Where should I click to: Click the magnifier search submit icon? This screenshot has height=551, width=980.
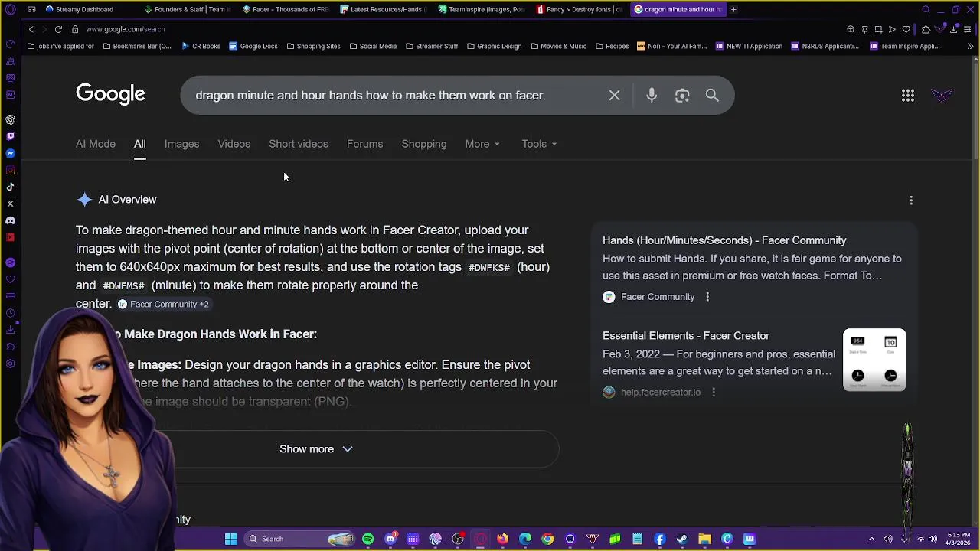pos(712,96)
